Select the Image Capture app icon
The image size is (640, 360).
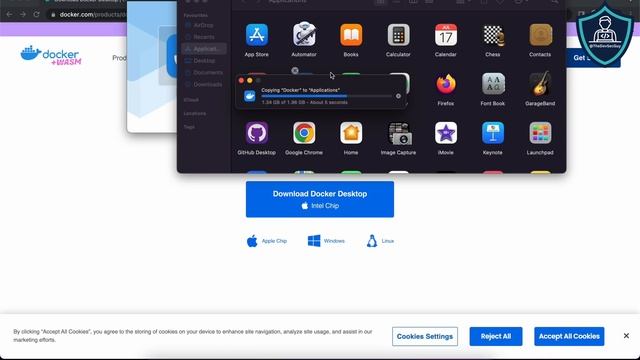coord(400,134)
